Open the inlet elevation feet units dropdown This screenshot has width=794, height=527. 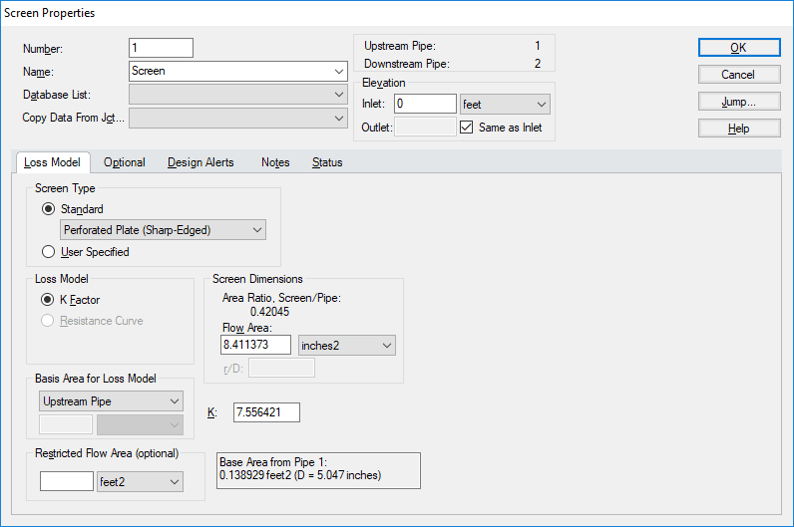505,104
